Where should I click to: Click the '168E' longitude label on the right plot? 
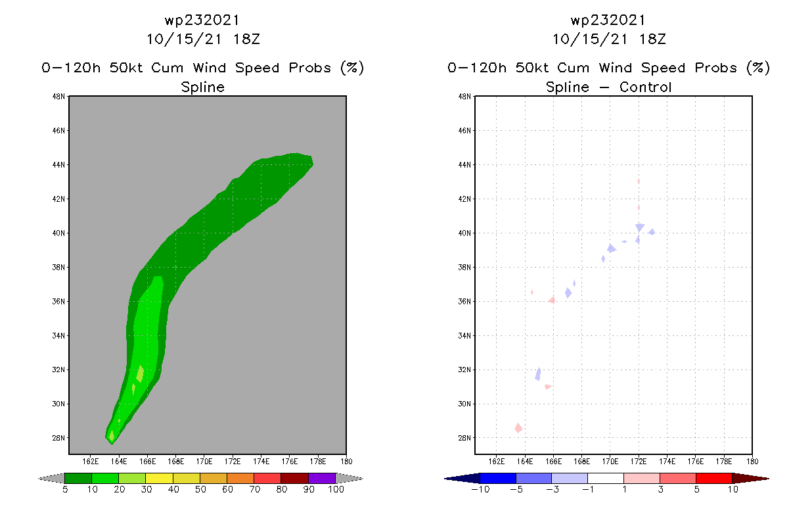click(x=581, y=462)
